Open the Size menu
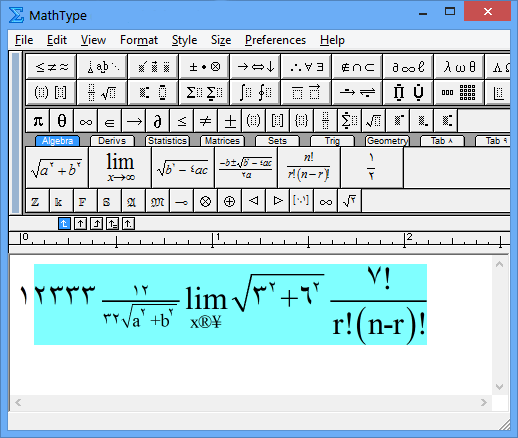Screen dimensions: 518x438 221,40
